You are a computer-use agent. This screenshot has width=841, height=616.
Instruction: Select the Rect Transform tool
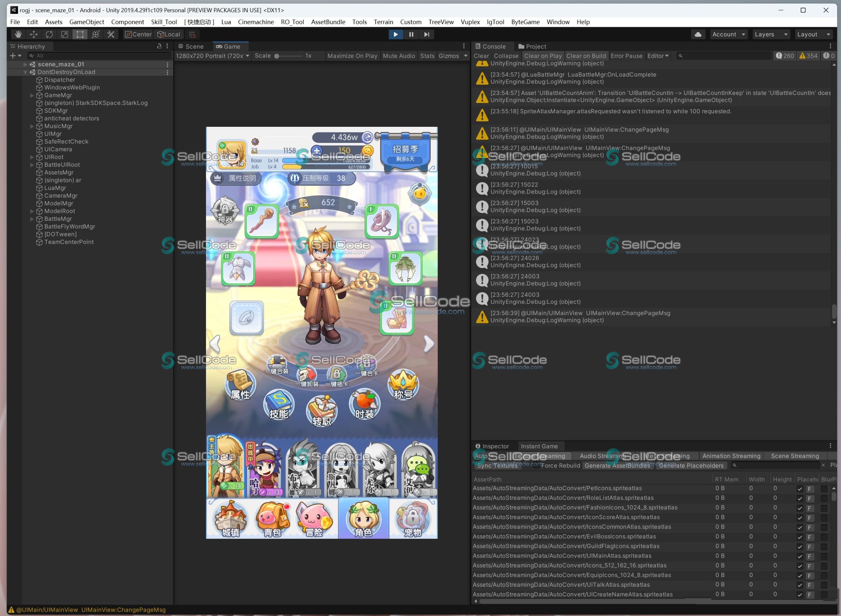[80, 34]
